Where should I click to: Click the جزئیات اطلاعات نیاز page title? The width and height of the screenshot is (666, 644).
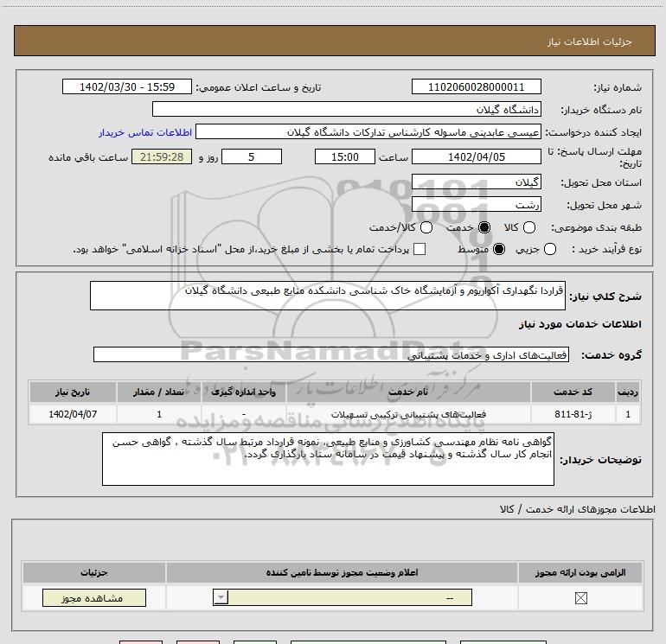(x=589, y=41)
